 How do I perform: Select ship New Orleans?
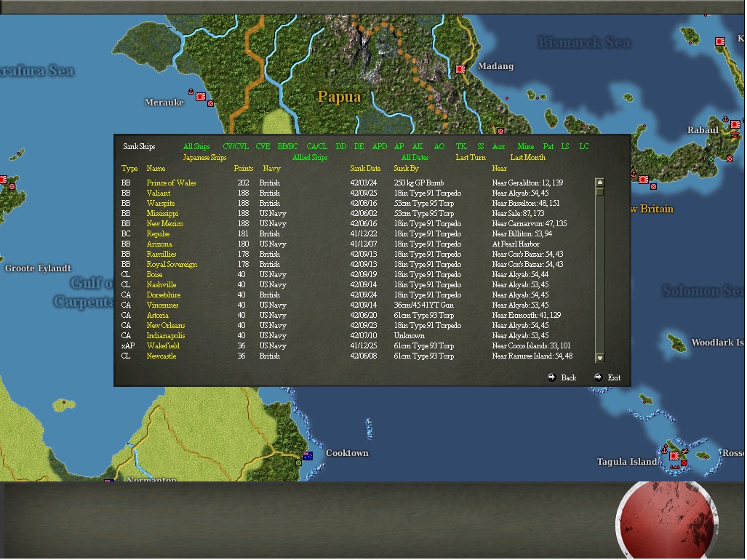(165, 325)
